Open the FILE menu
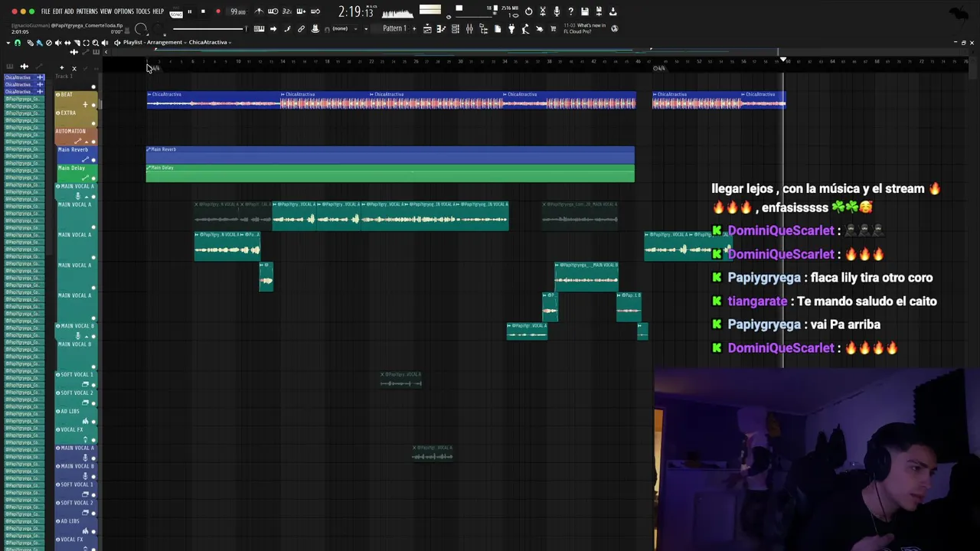The height and width of the screenshot is (551, 980). [46, 11]
